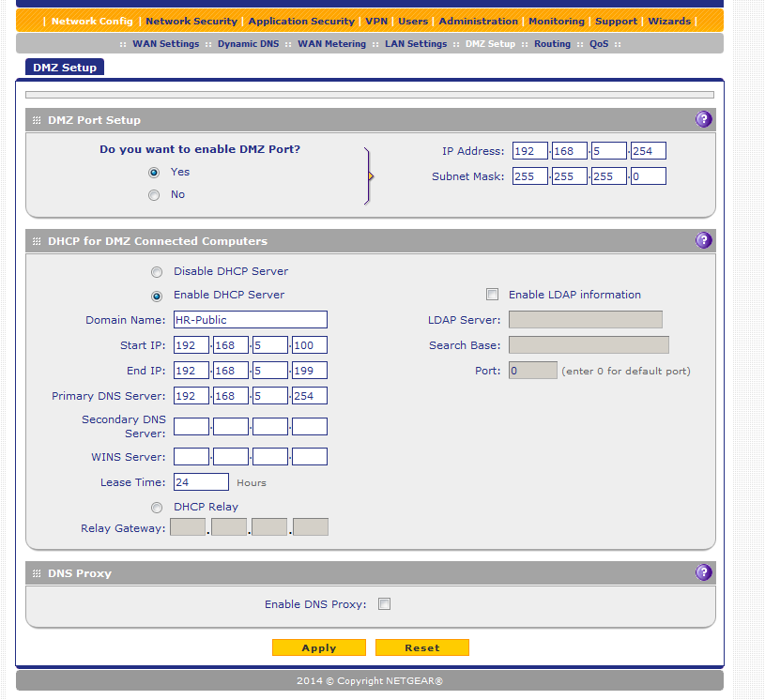Screen dimensions: 765x700
Task: Open the Wizards menu
Action: pos(668,21)
